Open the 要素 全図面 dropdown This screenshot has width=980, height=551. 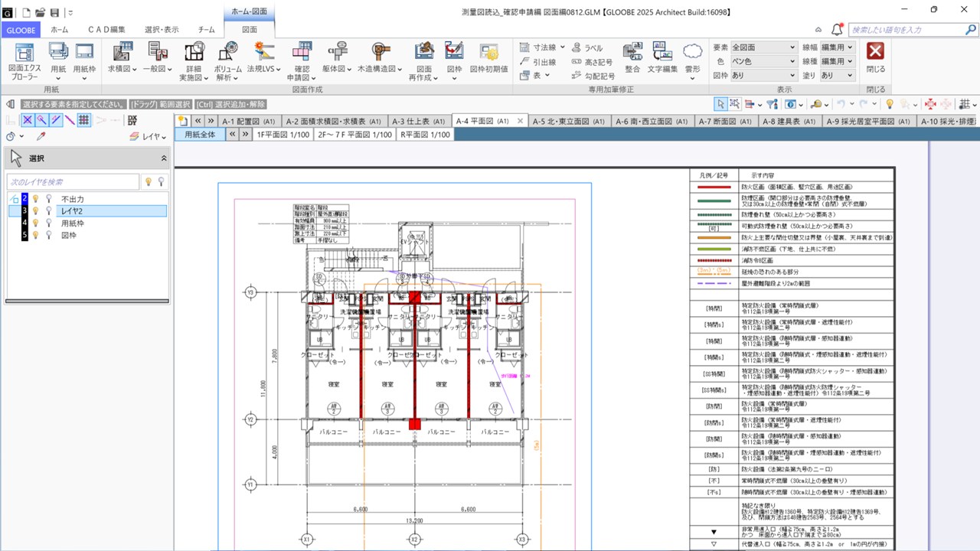(x=763, y=47)
